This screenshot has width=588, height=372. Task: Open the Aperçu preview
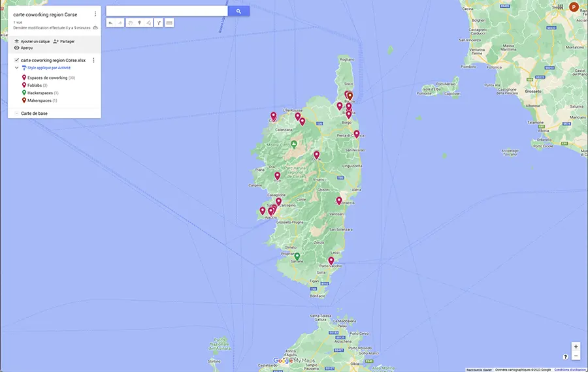pos(24,48)
